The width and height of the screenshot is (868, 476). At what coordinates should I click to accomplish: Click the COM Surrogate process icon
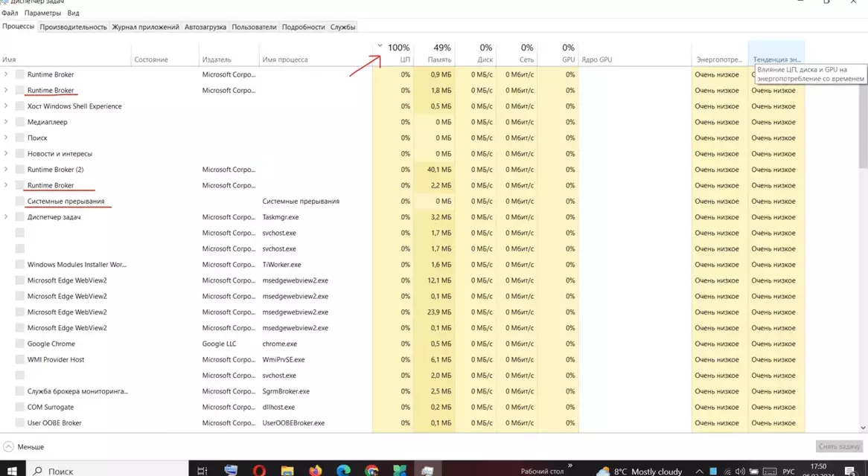coord(20,408)
